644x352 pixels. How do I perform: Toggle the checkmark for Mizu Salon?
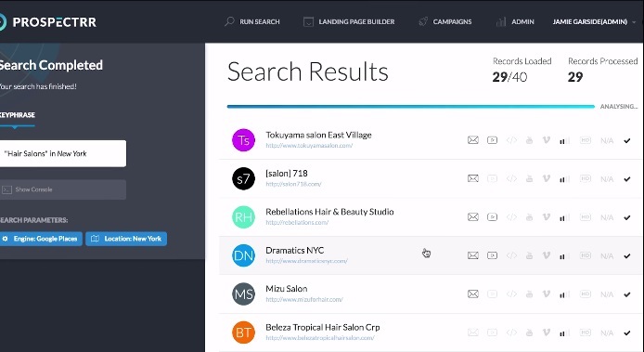[626, 294]
